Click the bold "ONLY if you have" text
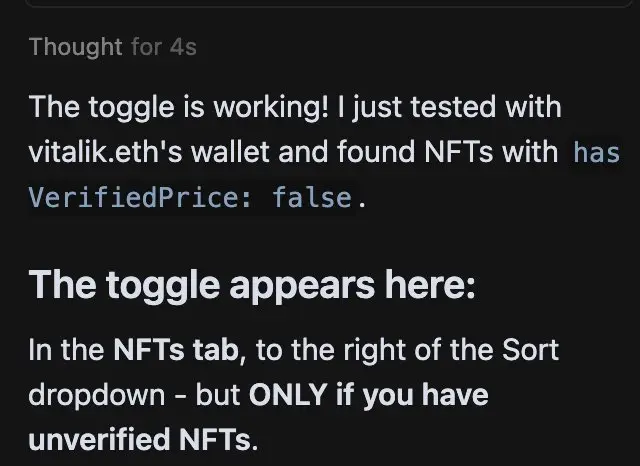Image resolution: width=640 pixels, height=466 pixels. [x=369, y=395]
